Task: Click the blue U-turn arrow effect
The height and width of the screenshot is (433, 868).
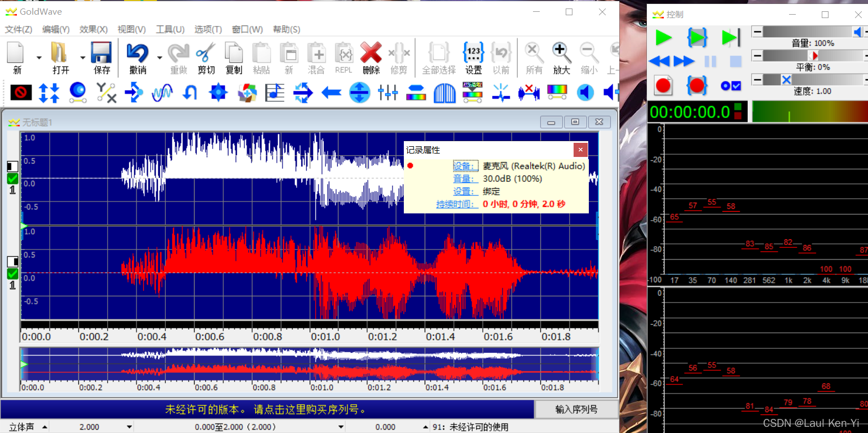Action: pos(190,92)
